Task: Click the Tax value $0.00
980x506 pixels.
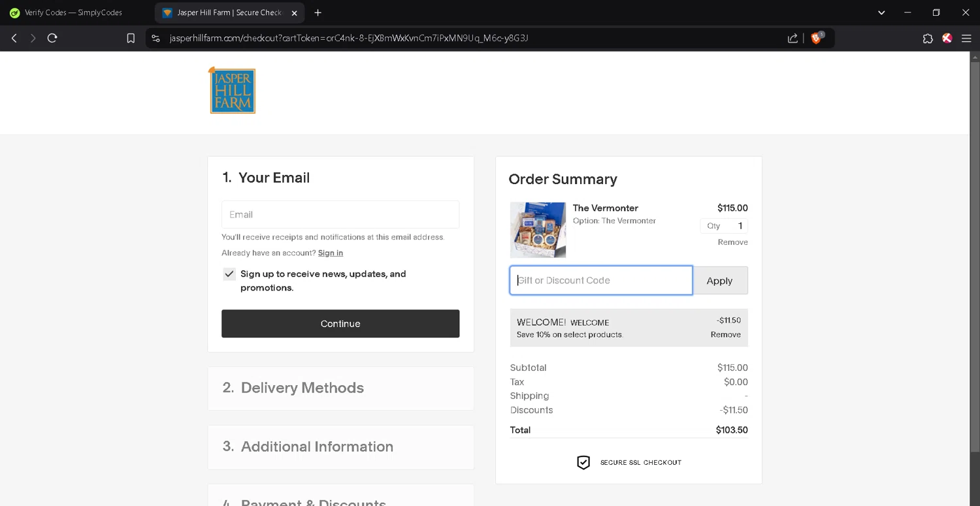Action: 736,382
